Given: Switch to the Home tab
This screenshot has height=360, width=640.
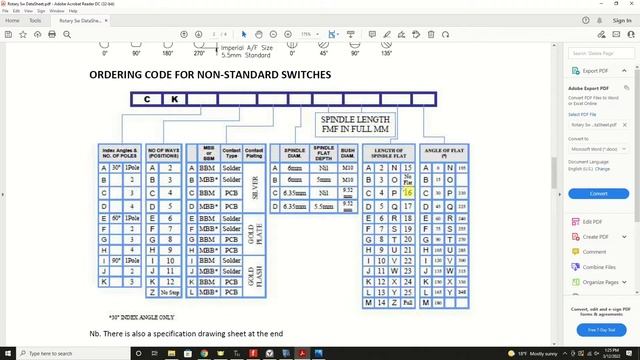Looking at the screenshot, I should 12,20.
